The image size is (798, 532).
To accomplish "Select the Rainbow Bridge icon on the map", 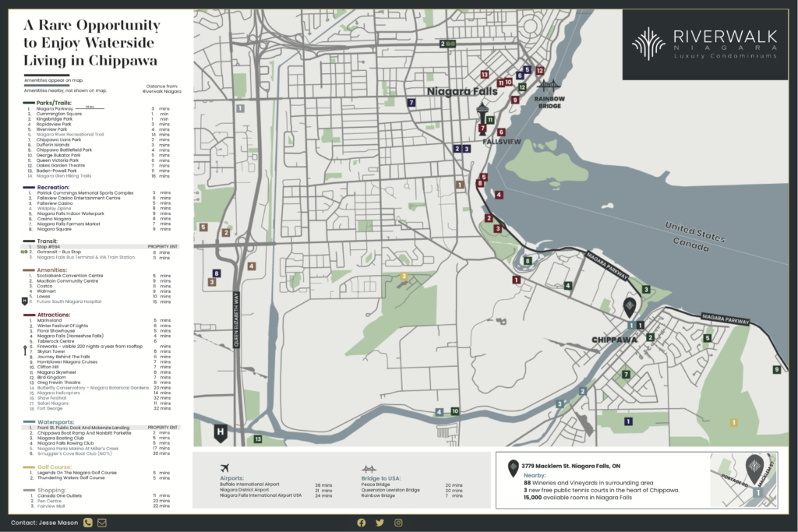I will [548, 86].
